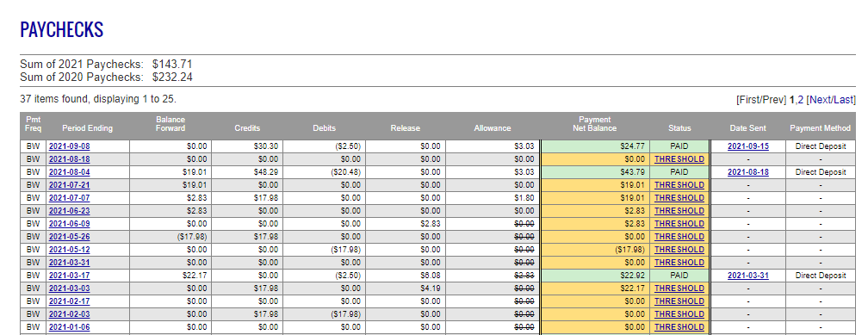Open period ending 2021-08-18 link

tap(69, 159)
